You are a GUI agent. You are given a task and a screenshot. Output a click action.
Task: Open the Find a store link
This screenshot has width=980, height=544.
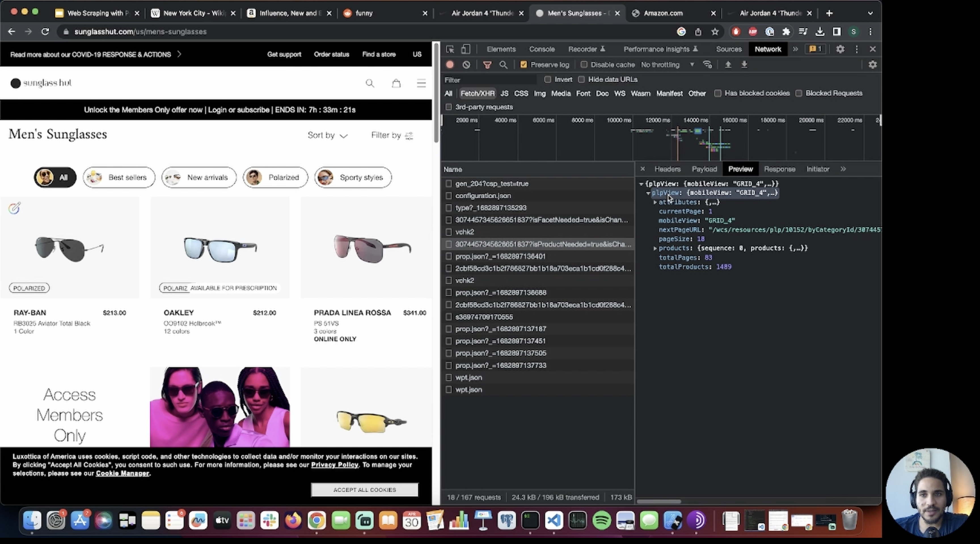point(379,54)
